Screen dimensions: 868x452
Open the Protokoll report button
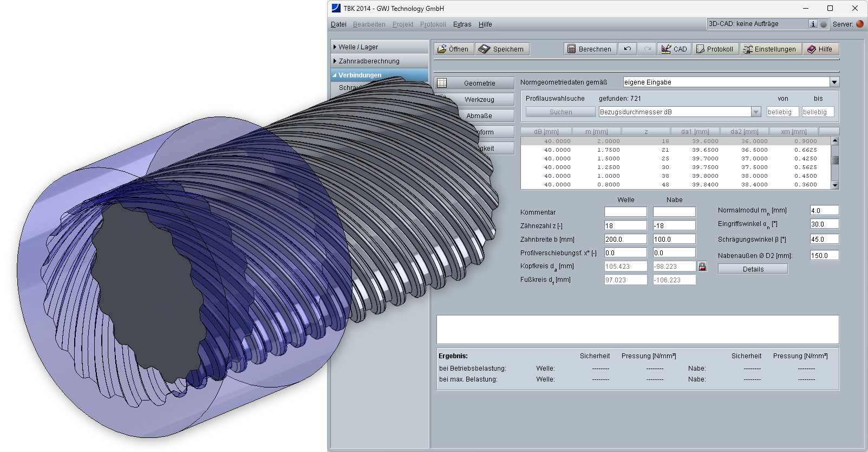[715, 49]
